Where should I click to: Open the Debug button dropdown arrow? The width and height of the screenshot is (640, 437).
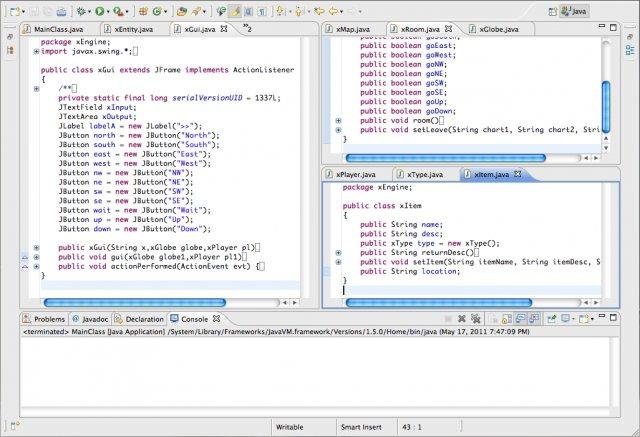[x=89, y=12]
